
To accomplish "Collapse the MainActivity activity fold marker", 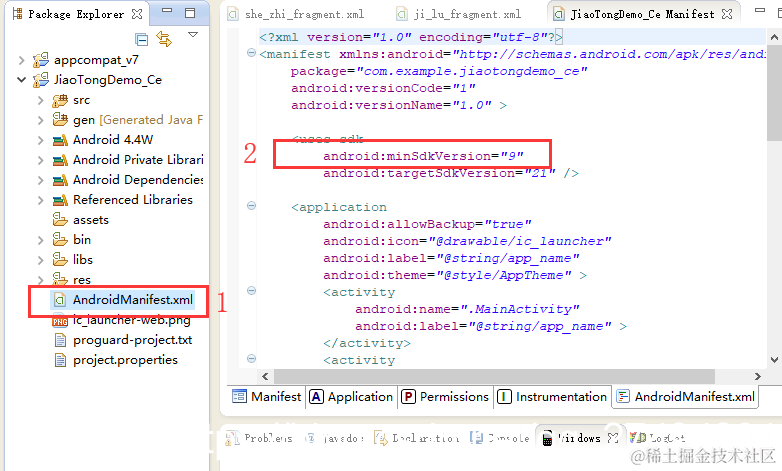I will pyautogui.click(x=251, y=290).
